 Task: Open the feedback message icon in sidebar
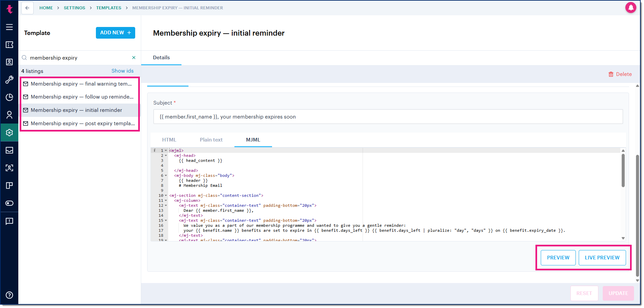point(9,221)
